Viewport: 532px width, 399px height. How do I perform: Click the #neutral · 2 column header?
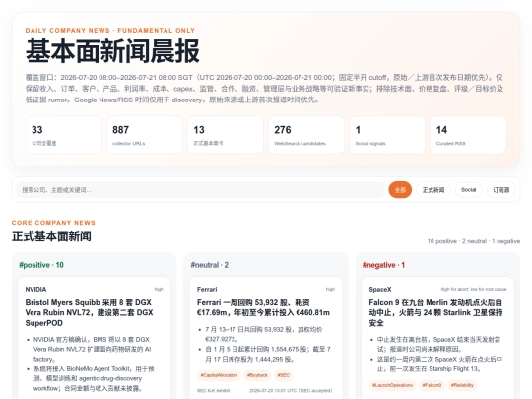tap(209, 265)
